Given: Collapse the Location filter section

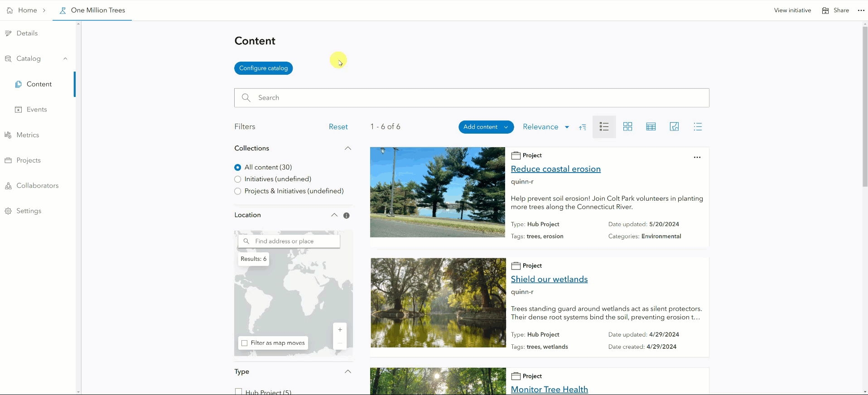Looking at the screenshot, I should coord(334,215).
